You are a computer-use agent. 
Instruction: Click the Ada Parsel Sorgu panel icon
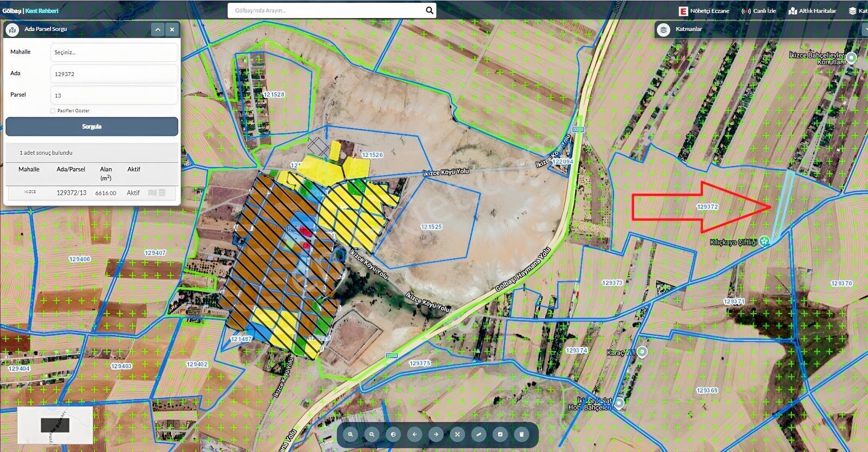click(x=12, y=29)
